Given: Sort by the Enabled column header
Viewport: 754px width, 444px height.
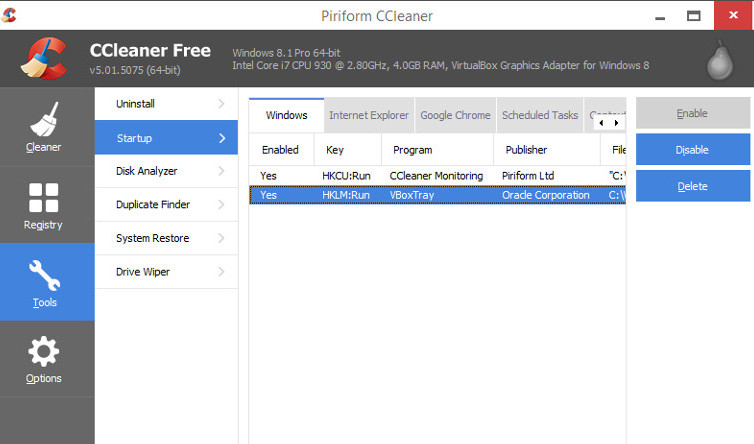Looking at the screenshot, I should point(281,150).
